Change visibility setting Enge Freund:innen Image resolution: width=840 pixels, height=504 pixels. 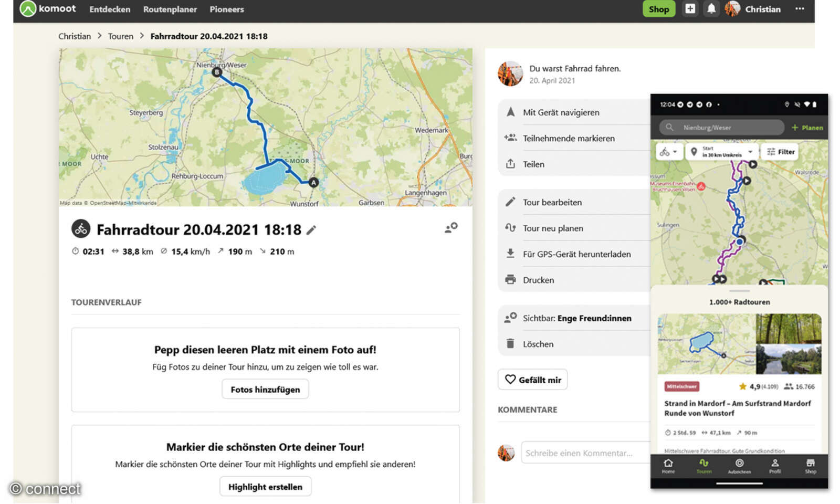click(x=576, y=318)
